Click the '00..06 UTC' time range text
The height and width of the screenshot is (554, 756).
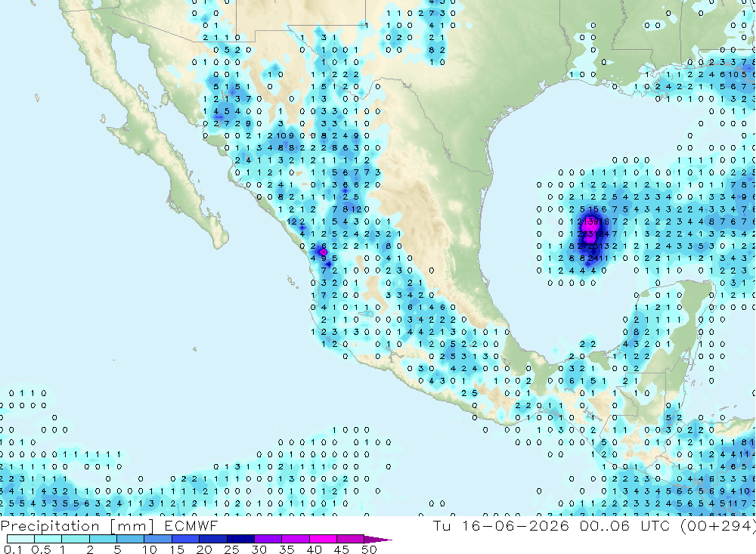tap(624, 525)
